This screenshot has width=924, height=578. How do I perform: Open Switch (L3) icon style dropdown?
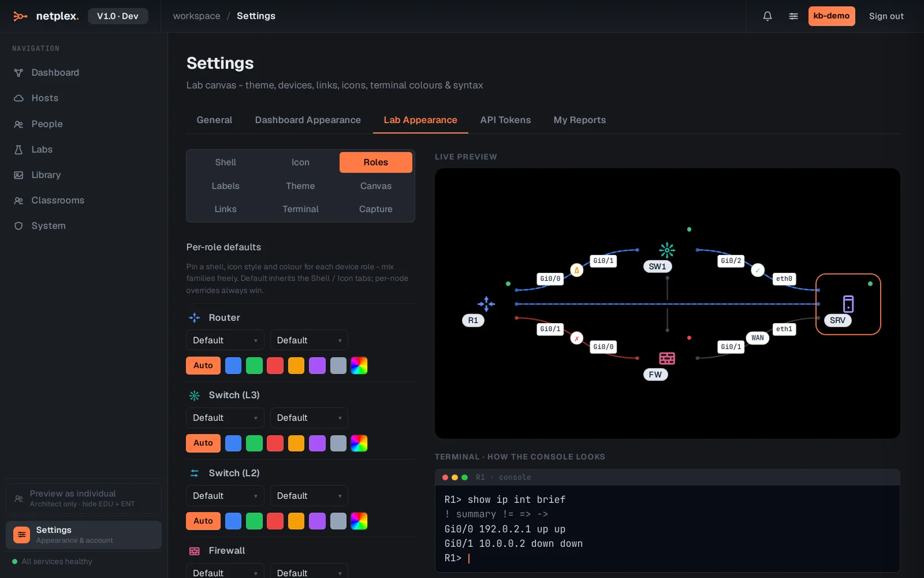tap(309, 418)
